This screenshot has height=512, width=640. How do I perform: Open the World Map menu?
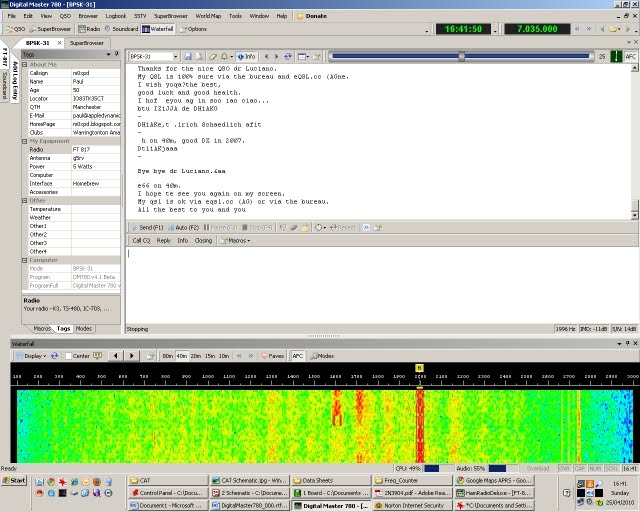(208, 16)
